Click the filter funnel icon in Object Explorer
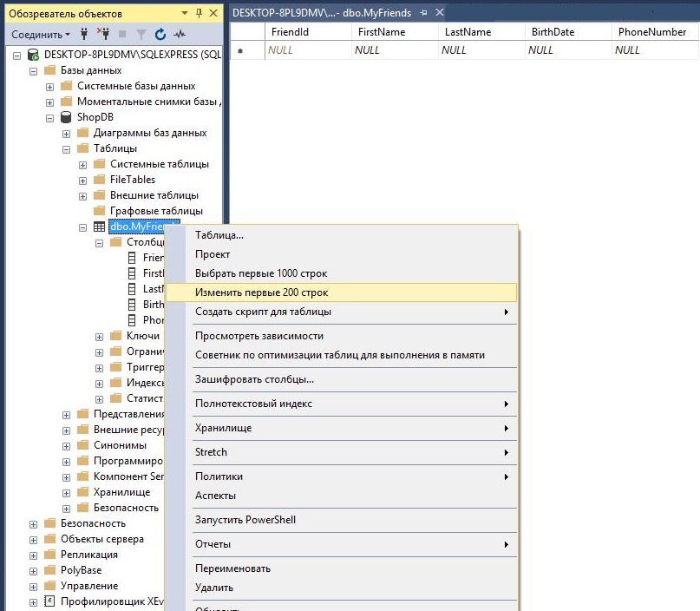Screen dimensions: 700x611 point(141,35)
